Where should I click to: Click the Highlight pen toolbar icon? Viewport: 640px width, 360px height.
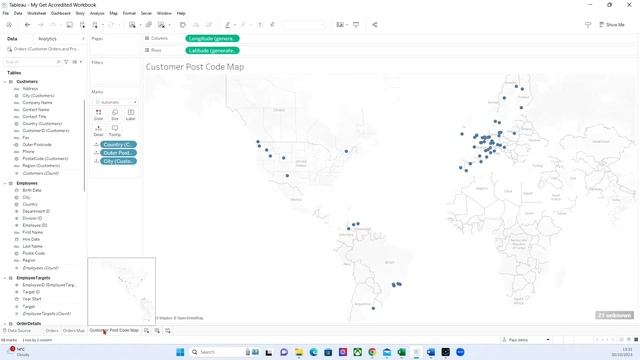[228, 25]
